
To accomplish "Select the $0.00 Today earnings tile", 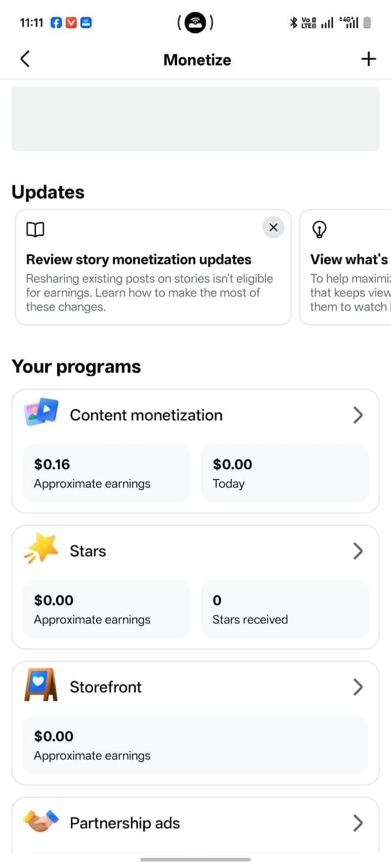I will pos(285,473).
